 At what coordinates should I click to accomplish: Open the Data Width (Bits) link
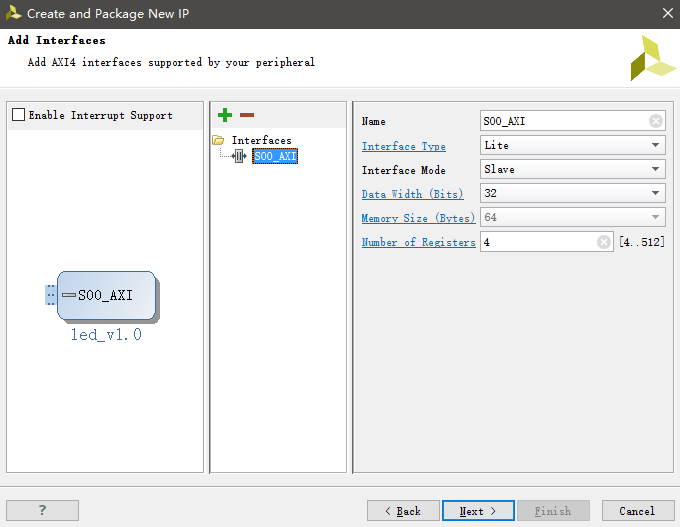click(x=412, y=194)
